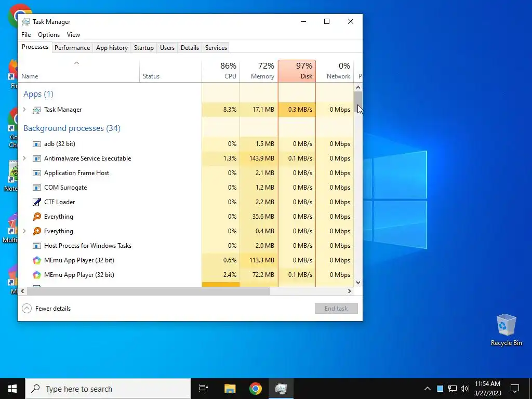Image resolution: width=532 pixels, height=399 pixels.
Task: Click the 8.3% CPU value
Action: (230, 110)
